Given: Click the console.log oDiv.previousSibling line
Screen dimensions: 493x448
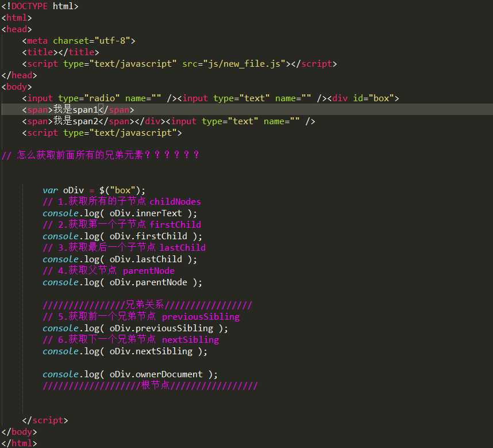Looking at the screenshot, I should click(x=135, y=328).
